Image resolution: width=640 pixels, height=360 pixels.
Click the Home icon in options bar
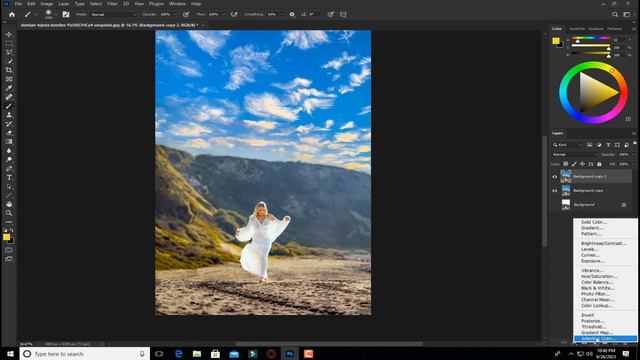[x=12, y=14]
